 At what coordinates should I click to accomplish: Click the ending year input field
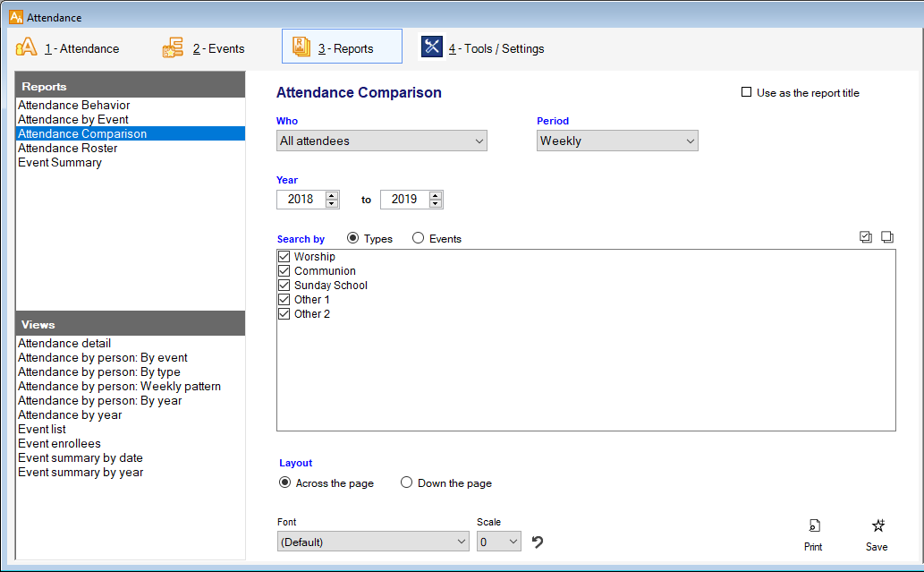pyautogui.click(x=404, y=200)
